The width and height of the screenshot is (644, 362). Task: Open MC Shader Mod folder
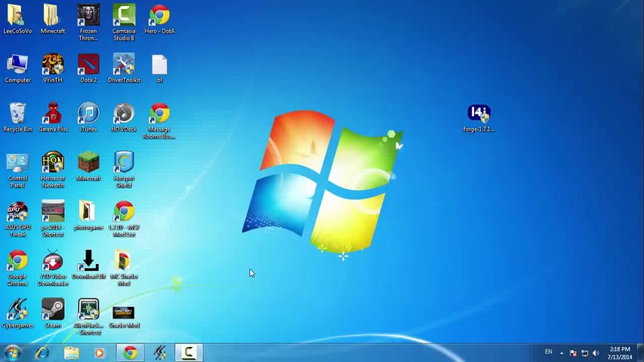tap(124, 268)
